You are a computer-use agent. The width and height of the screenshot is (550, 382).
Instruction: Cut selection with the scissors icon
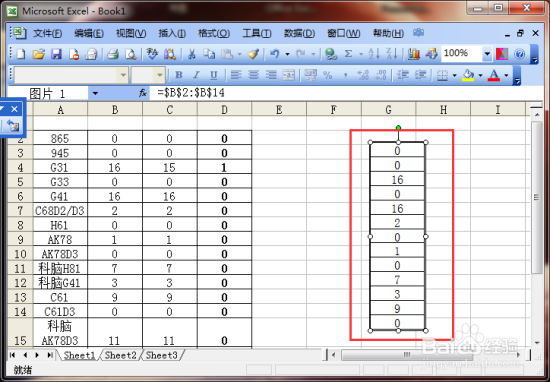[192, 54]
